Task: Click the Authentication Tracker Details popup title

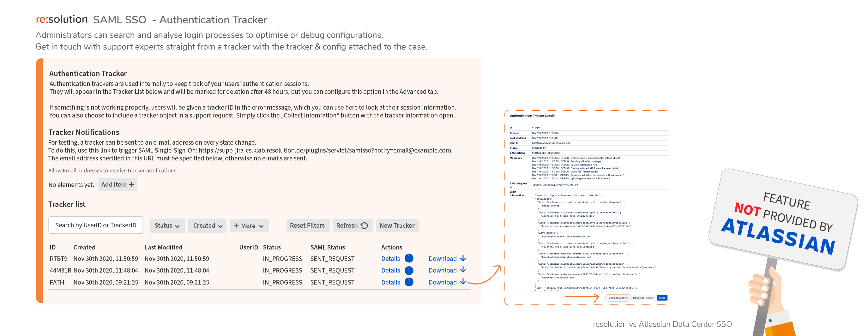Action: point(532,116)
